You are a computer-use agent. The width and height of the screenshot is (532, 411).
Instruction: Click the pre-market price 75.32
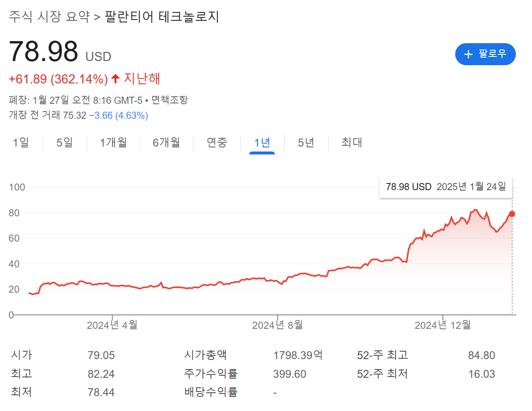(75, 115)
